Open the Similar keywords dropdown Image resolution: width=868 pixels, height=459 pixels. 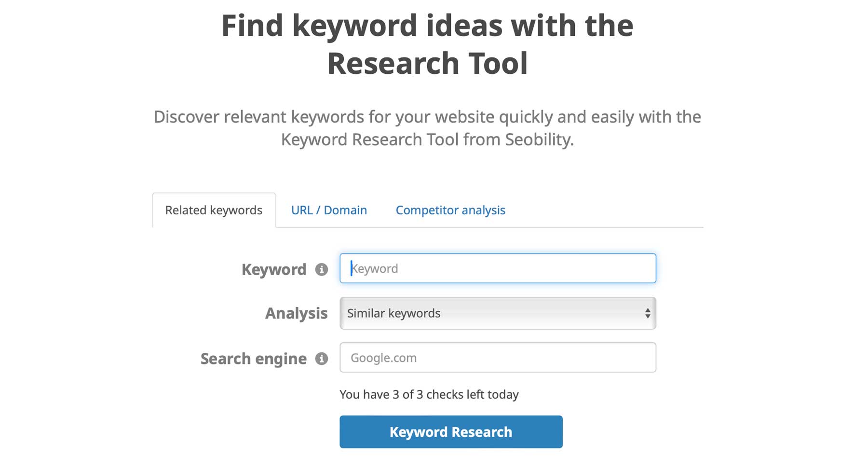click(x=498, y=313)
